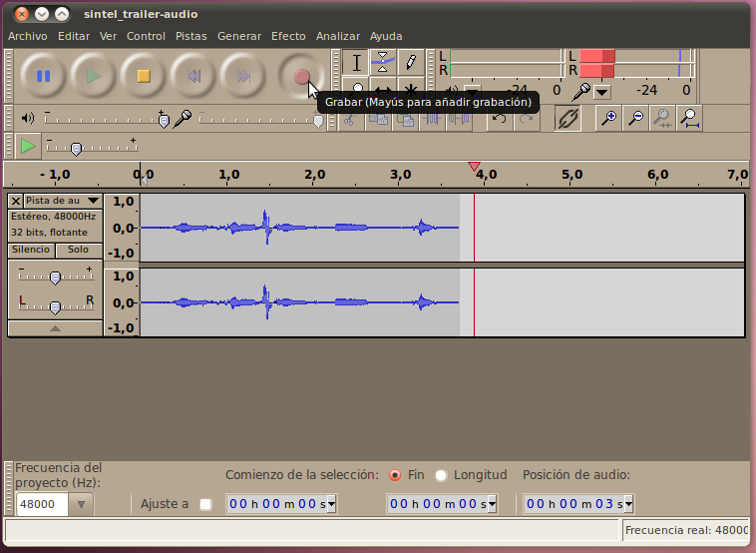The width and height of the screenshot is (756, 553).
Task: Toggle the Solo button on track
Action: (79, 250)
